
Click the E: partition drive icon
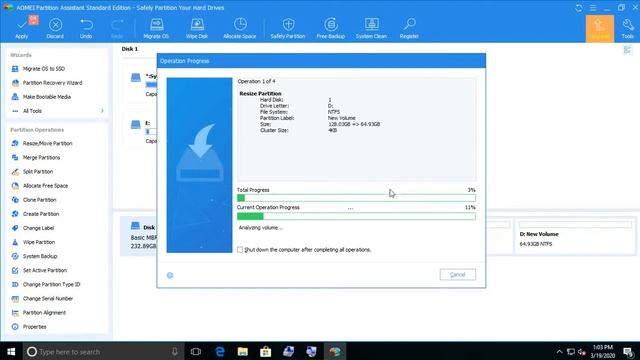136,124
